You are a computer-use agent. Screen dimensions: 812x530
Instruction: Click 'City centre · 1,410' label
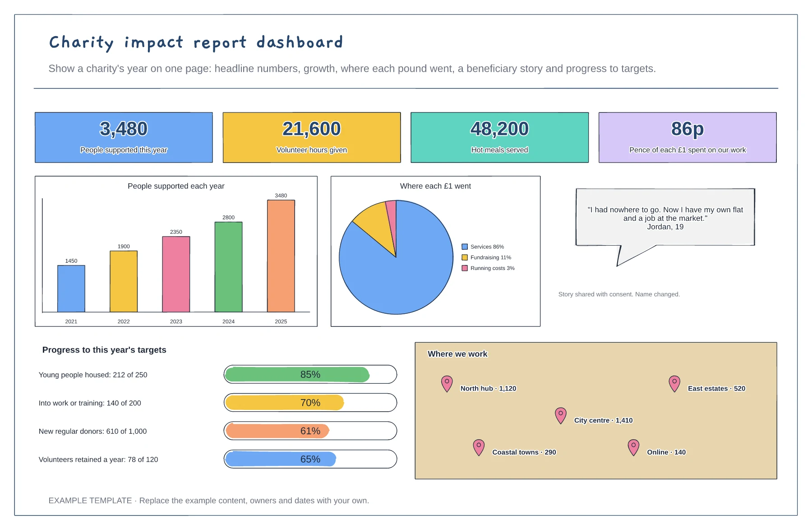tap(603, 420)
